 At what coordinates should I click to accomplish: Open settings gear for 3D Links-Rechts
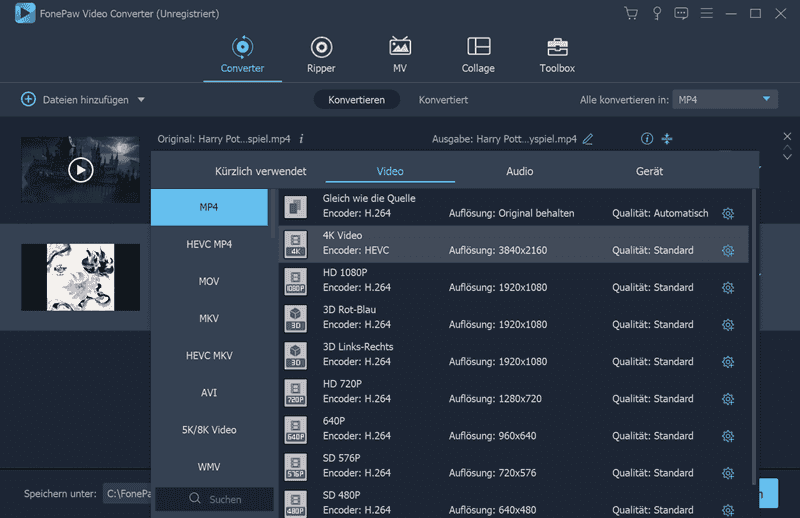pyautogui.click(x=728, y=362)
